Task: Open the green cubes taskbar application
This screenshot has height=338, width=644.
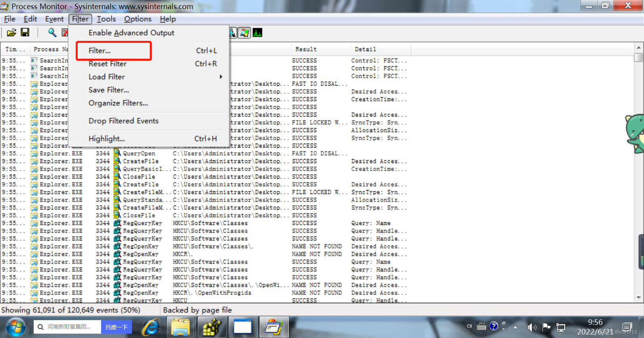Action: tap(212, 327)
